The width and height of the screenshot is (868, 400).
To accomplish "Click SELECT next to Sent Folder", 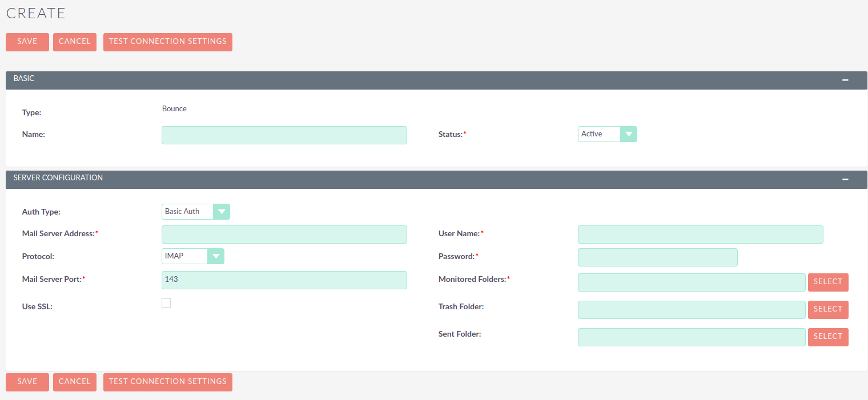I will pos(828,337).
